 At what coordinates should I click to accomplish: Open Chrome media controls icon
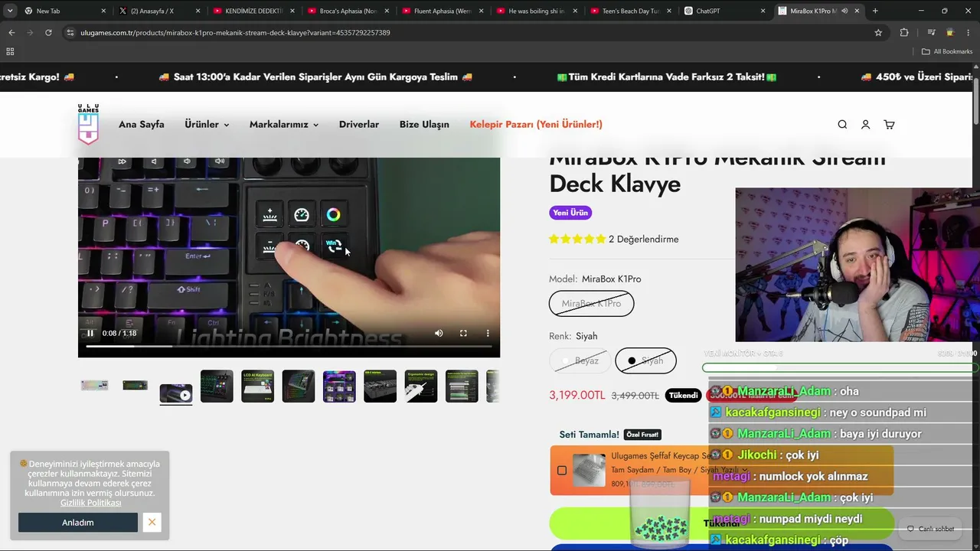pos(931,33)
